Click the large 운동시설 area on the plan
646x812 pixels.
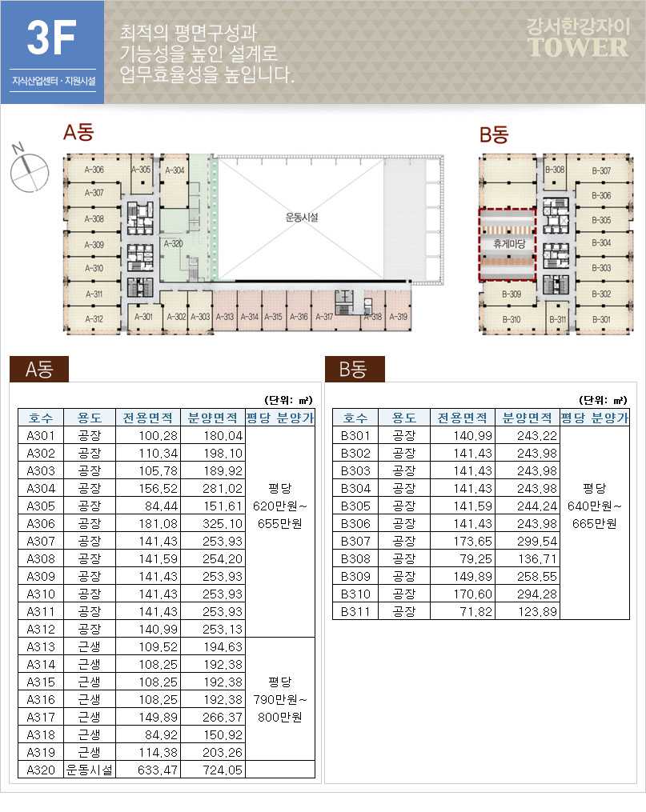300,217
